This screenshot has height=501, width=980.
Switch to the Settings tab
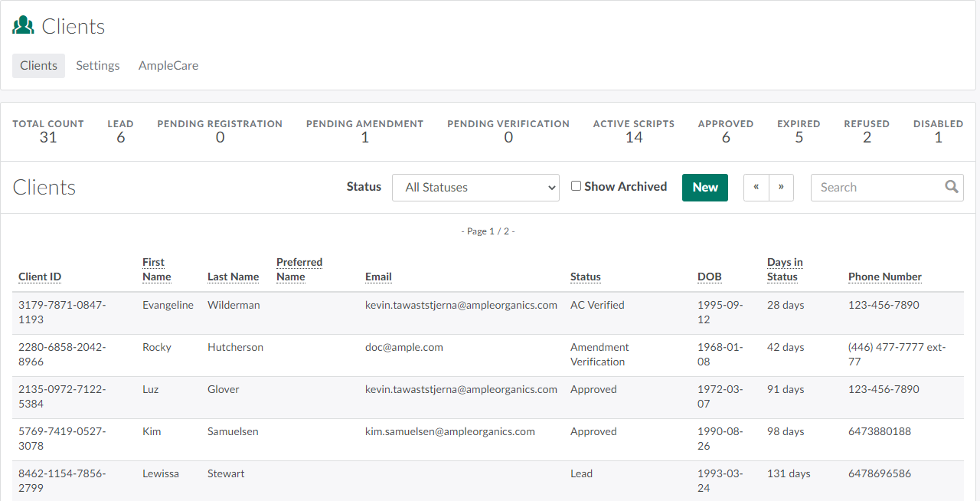coord(98,66)
